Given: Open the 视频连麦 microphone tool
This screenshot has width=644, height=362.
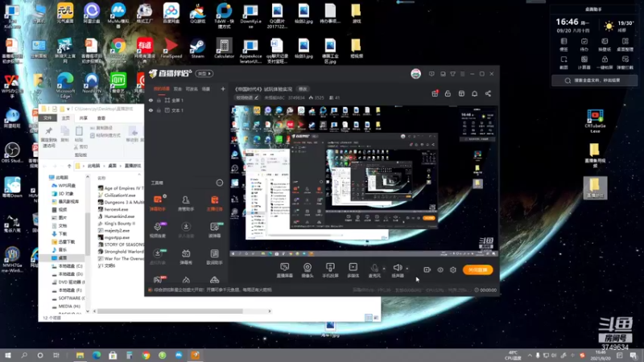Looking at the screenshot, I should (x=158, y=230).
